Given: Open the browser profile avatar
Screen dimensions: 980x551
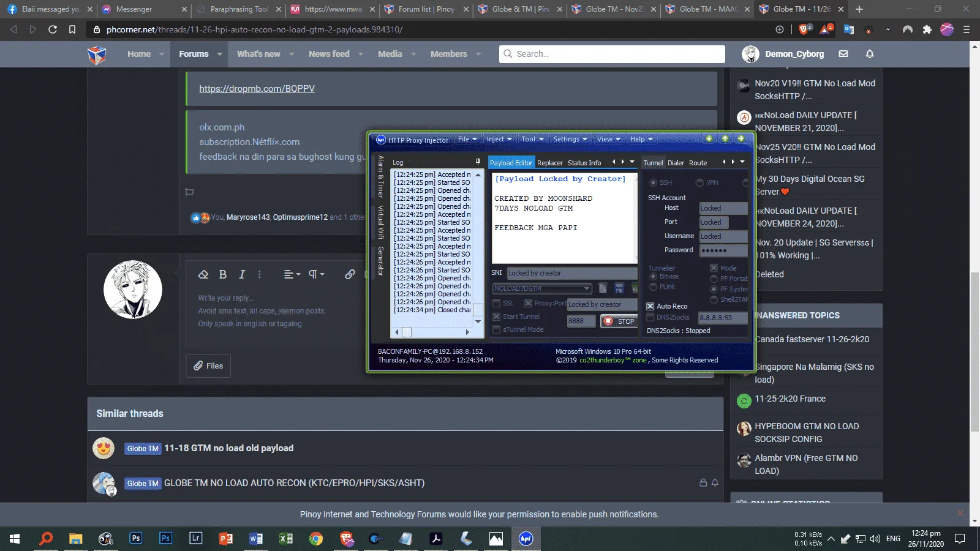Looking at the screenshot, I should (947, 29).
